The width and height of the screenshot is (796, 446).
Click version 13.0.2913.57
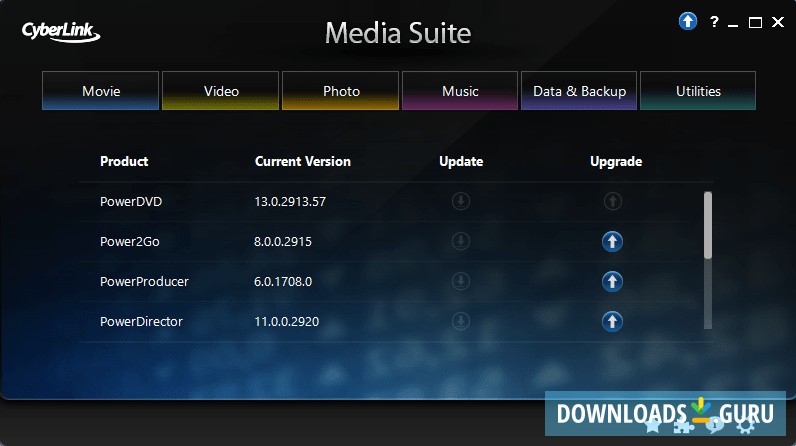point(290,201)
